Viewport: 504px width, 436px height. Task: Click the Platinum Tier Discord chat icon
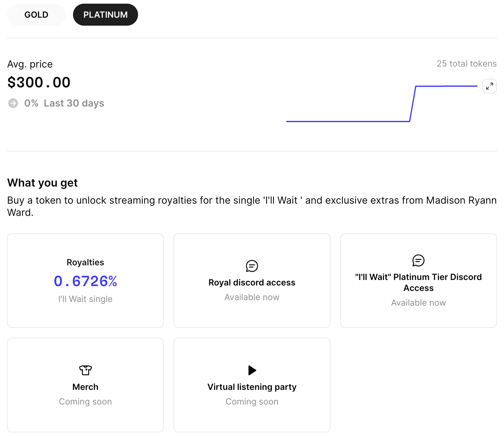pyautogui.click(x=418, y=261)
